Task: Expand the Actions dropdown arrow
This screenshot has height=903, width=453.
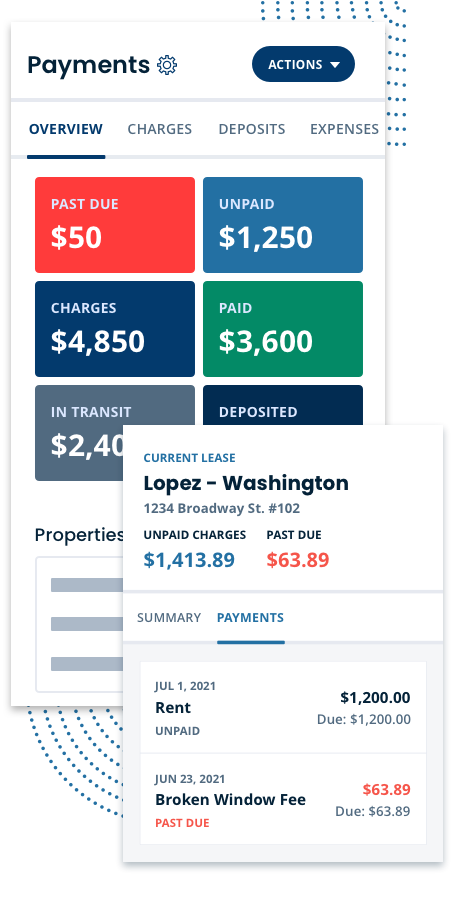Action: pos(335,65)
